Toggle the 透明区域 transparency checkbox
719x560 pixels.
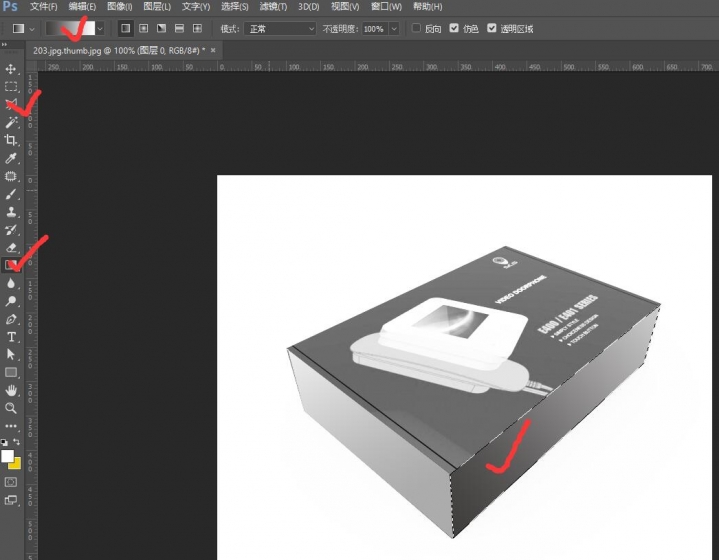(491, 29)
